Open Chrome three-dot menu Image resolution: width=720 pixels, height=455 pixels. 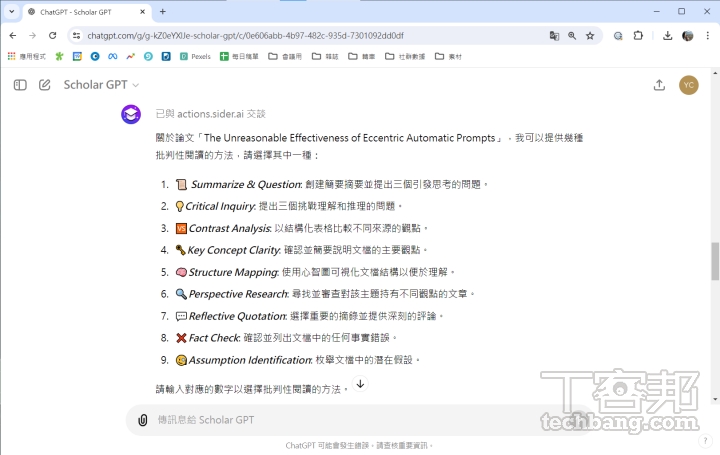[x=708, y=35]
